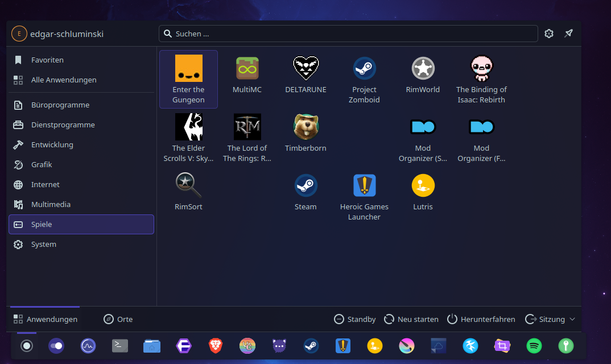Pin the launcher menu open
The width and height of the screenshot is (611, 364).
click(568, 34)
